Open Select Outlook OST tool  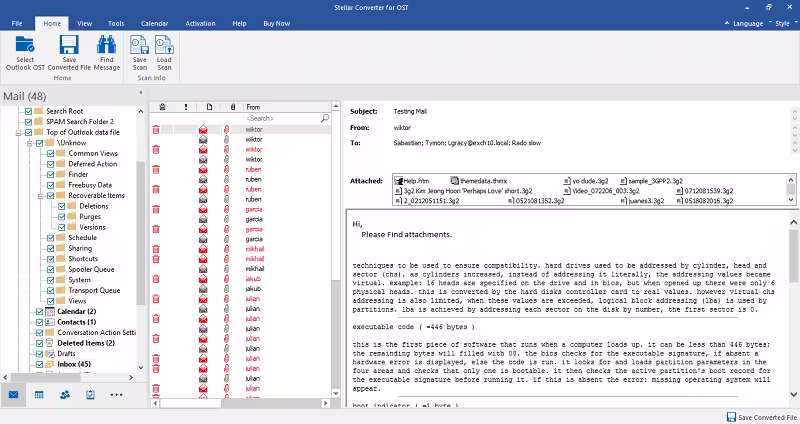coord(25,53)
